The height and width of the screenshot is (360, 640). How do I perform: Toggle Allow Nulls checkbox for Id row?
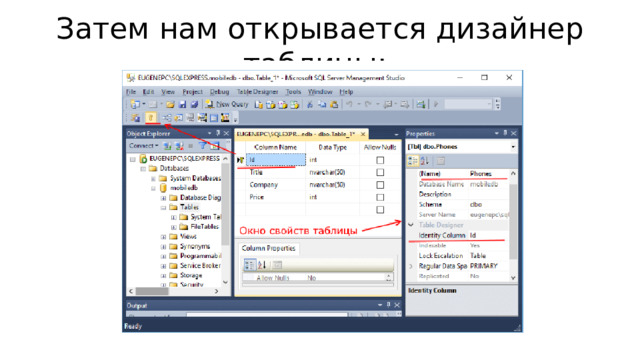click(380, 160)
